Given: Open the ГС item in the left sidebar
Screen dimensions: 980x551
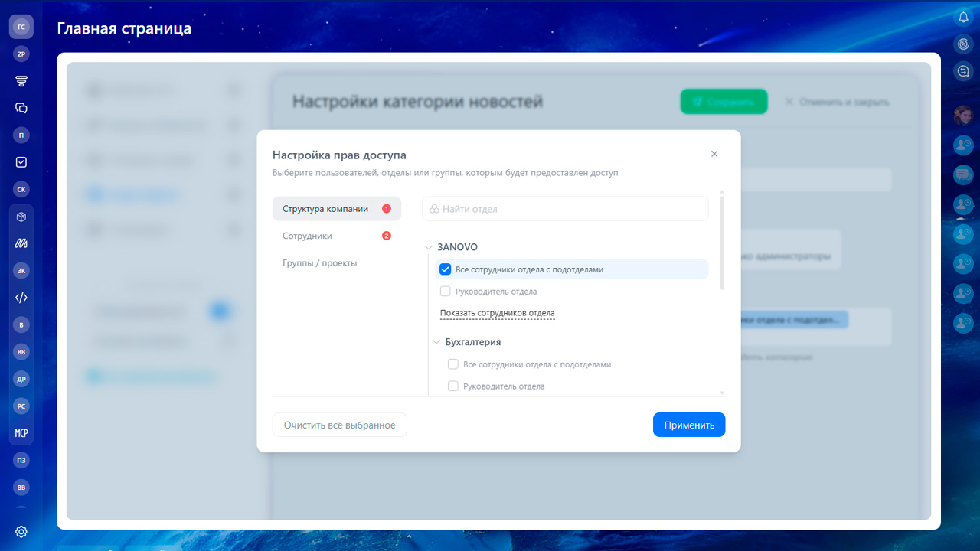Looking at the screenshot, I should (x=21, y=27).
